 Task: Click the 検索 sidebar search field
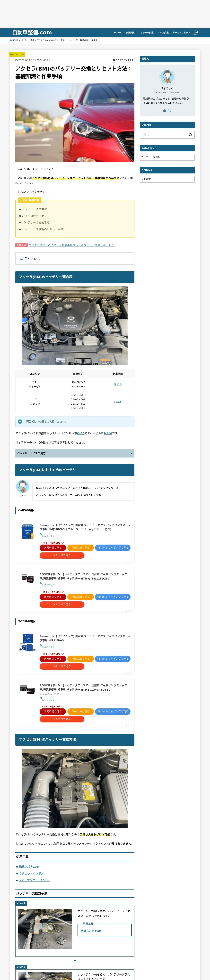(x=164, y=135)
